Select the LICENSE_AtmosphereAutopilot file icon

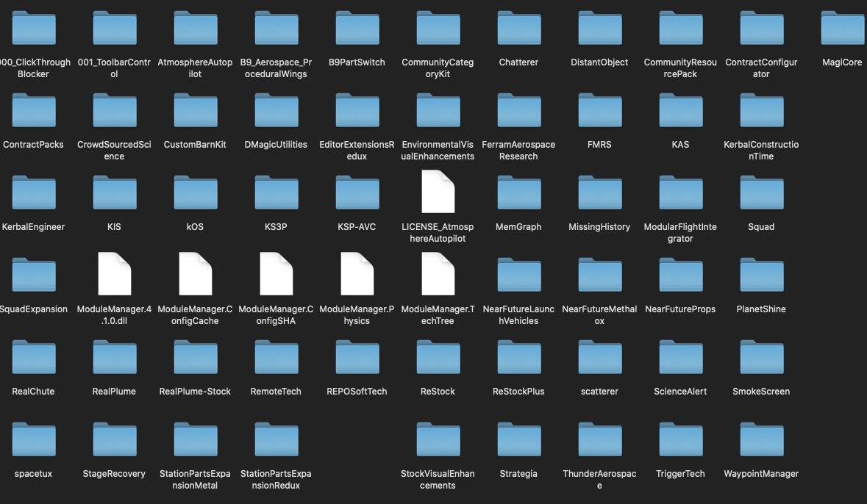pos(438,191)
